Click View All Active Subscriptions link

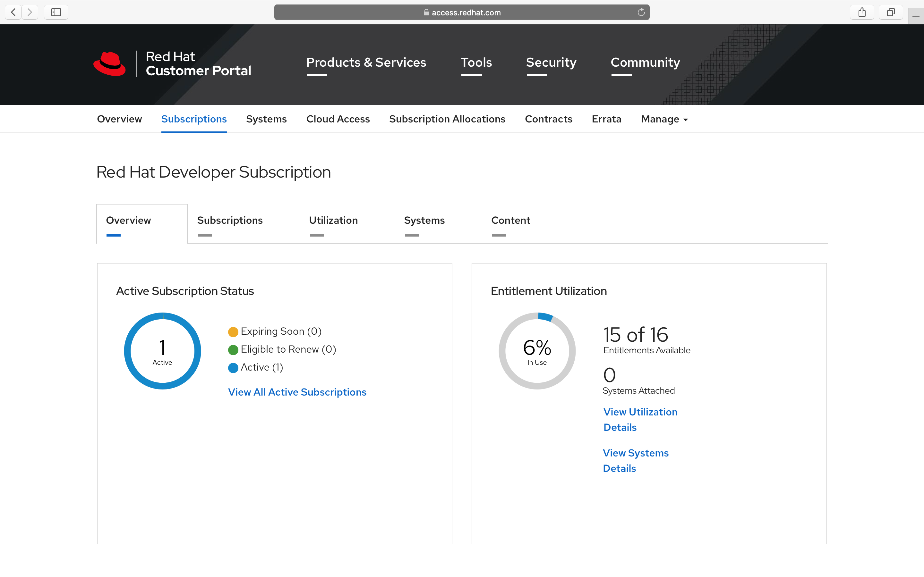click(297, 392)
